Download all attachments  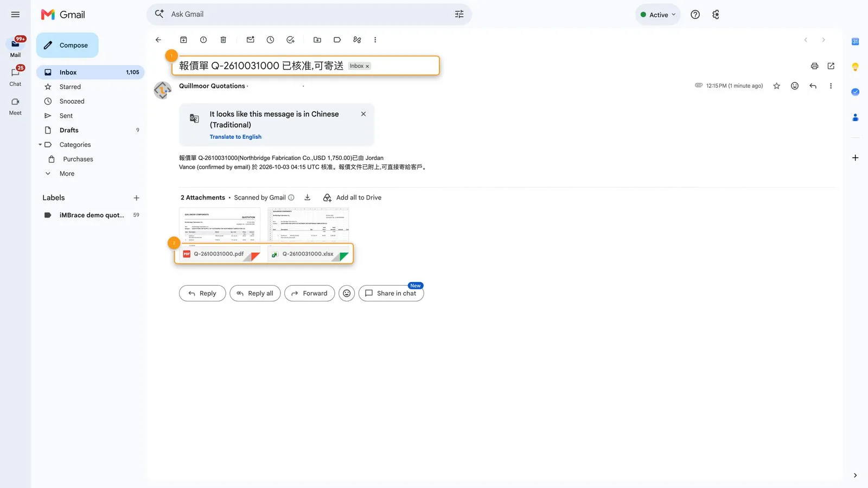point(307,197)
